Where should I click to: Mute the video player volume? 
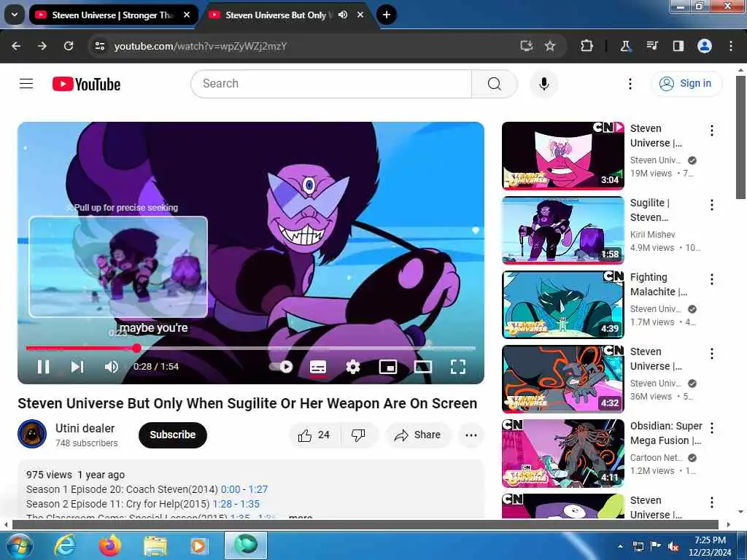tap(112, 367)
